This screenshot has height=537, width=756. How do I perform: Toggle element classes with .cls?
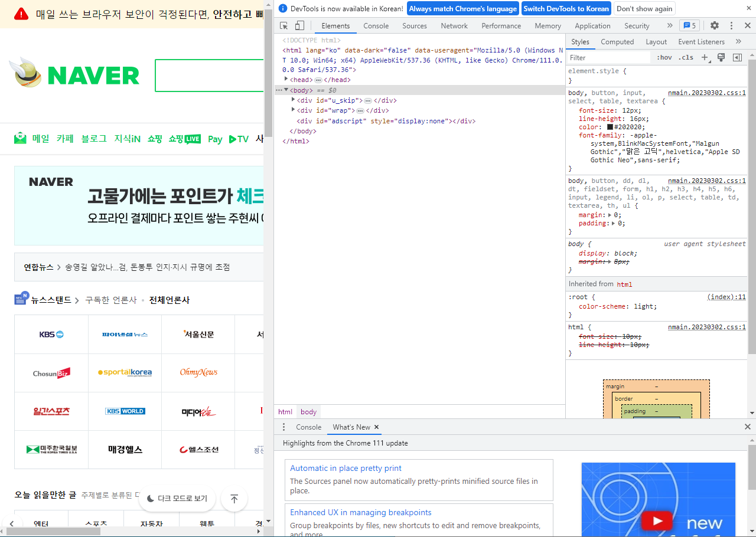click(686, 57)
